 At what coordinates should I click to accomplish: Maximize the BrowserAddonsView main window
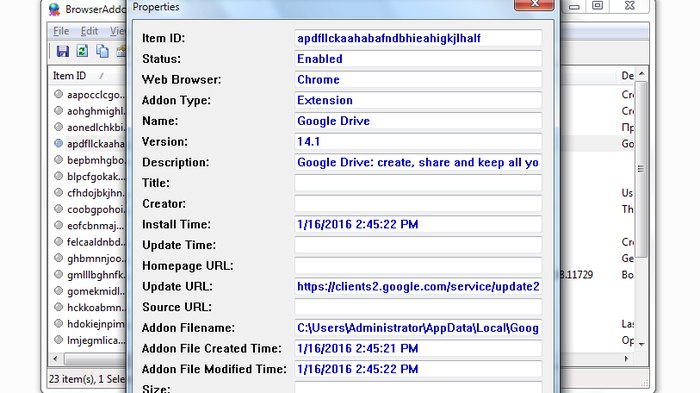[598, 5]
